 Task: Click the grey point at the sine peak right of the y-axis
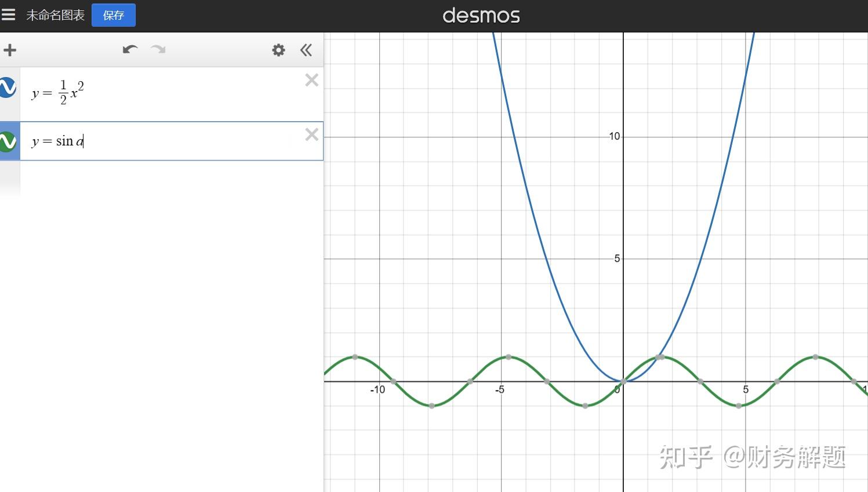pyautogui.click(x=660, y=356)
